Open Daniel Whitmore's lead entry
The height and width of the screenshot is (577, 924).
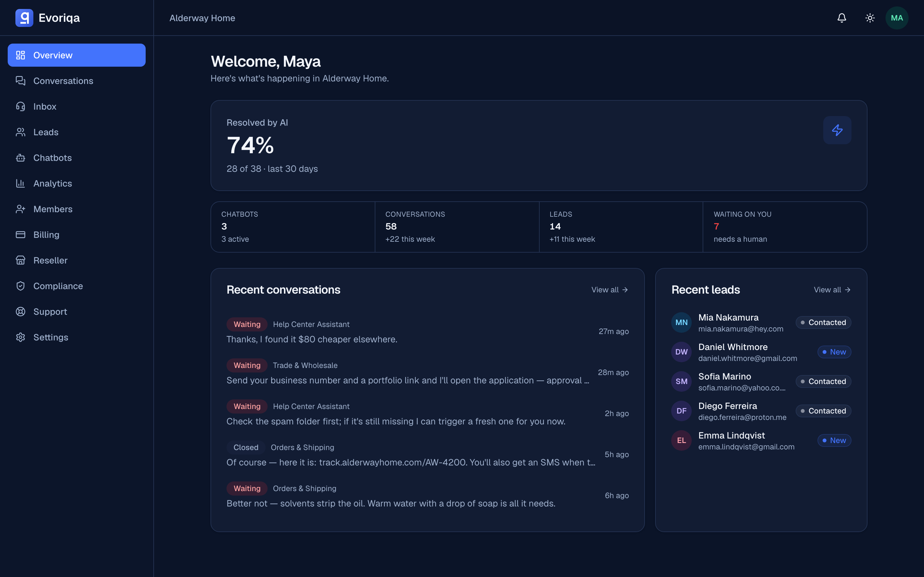tap(761, 352)
